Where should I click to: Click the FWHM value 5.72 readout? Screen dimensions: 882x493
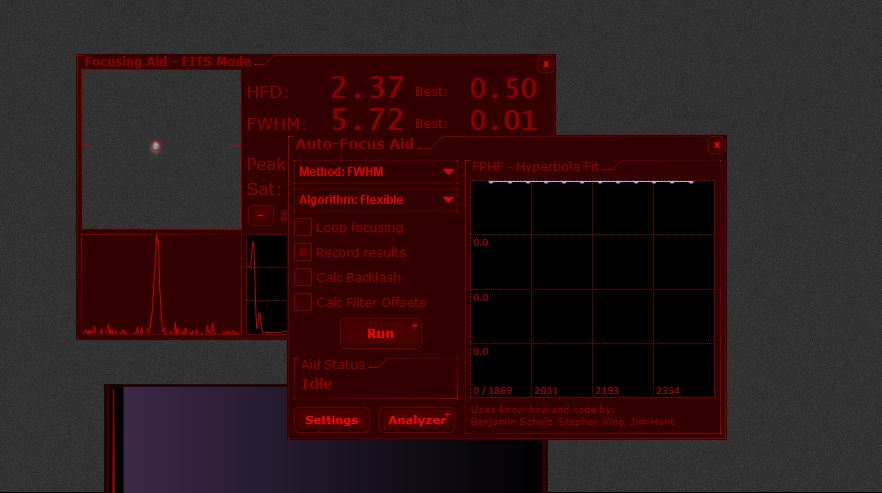pos(367,121)
